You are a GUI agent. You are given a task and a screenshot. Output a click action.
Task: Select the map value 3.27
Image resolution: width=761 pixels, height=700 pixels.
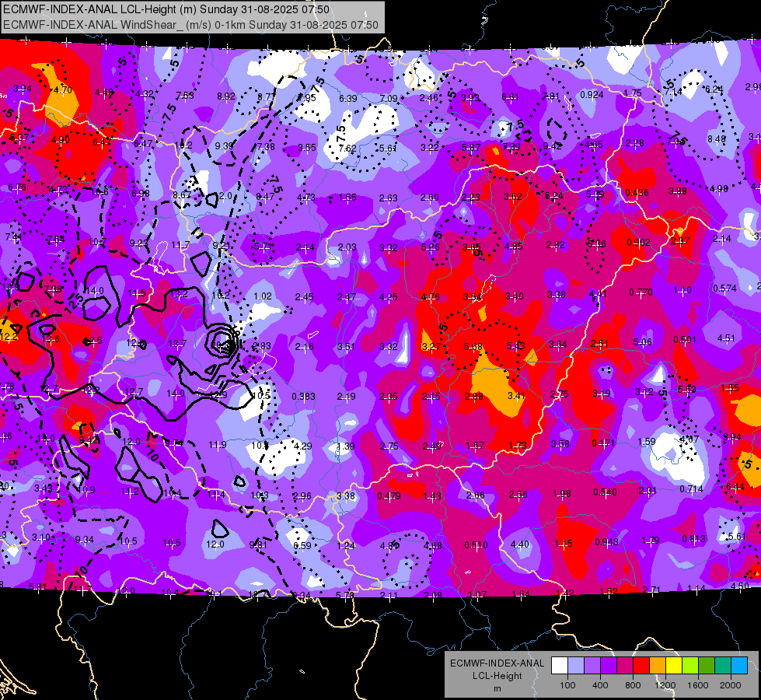[431, 346]
